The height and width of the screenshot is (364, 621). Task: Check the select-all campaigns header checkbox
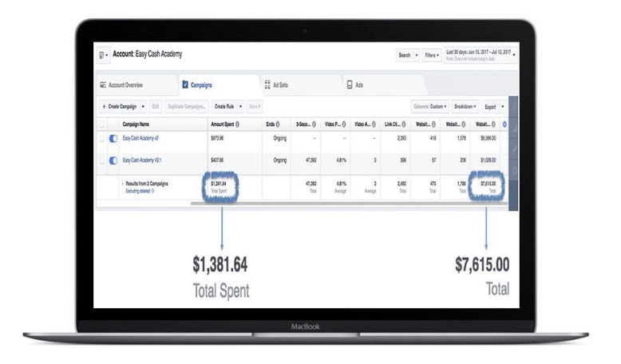tap(102, 125)
